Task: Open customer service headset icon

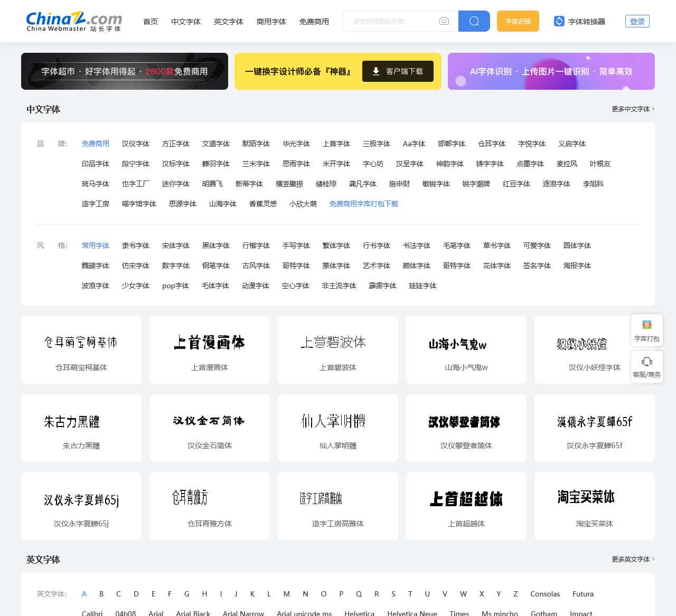Action: pos(646,362)
